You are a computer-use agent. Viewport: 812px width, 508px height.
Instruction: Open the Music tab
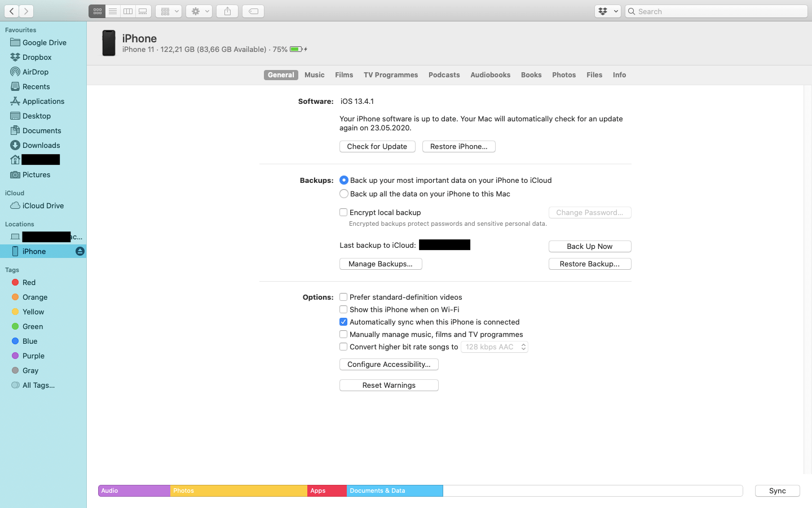click(x=314, y=75)
